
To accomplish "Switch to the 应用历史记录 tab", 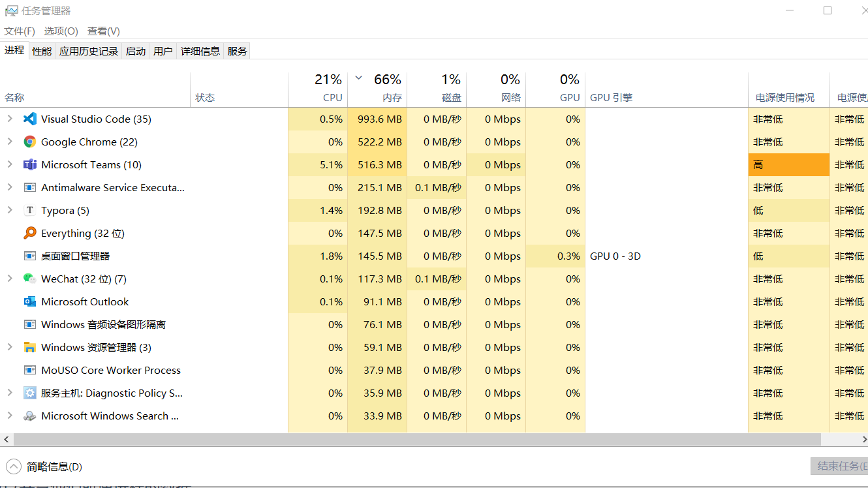I will click(89, 51).
